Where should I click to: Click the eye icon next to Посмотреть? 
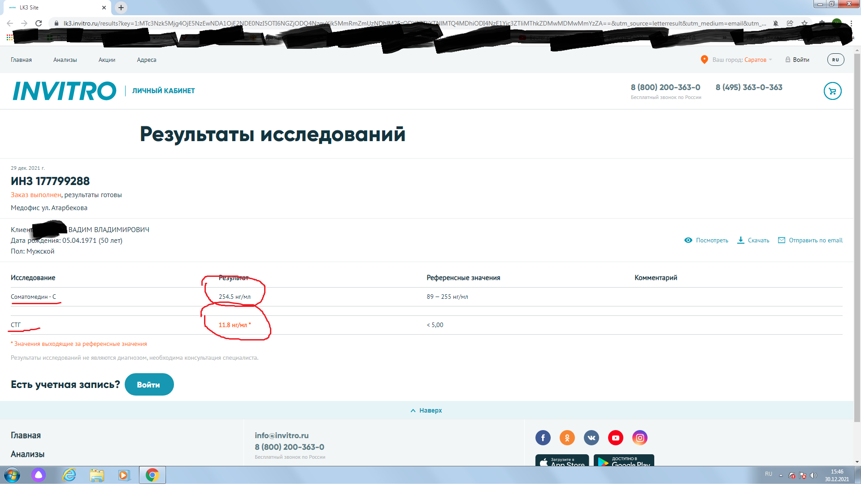click(x=688, y=240)
